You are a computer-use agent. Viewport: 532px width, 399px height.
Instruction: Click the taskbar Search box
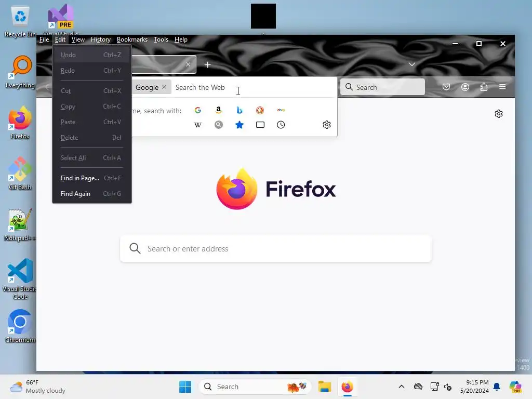[x=255, y=387]
